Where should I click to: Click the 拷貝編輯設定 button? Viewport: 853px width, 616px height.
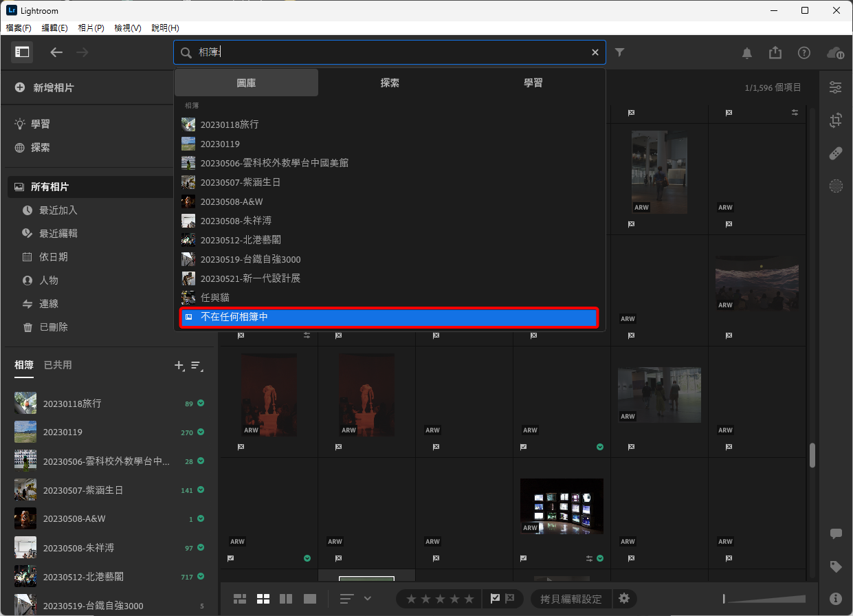570,599
